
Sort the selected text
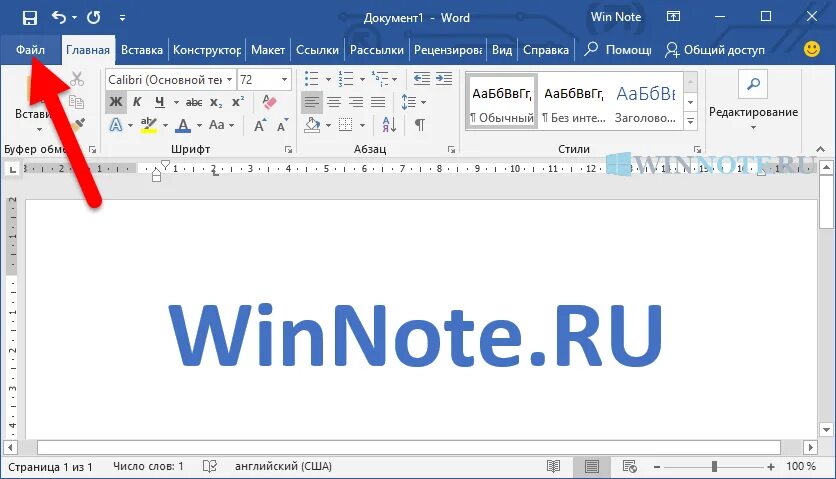click(x=389, y=125)
